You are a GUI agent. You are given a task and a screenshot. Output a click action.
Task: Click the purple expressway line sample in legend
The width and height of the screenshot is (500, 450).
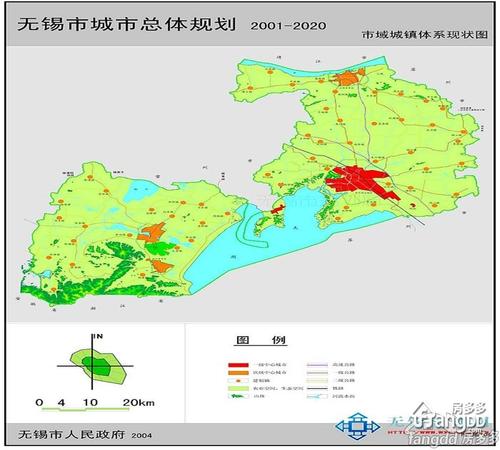click(x=317, y=365)
